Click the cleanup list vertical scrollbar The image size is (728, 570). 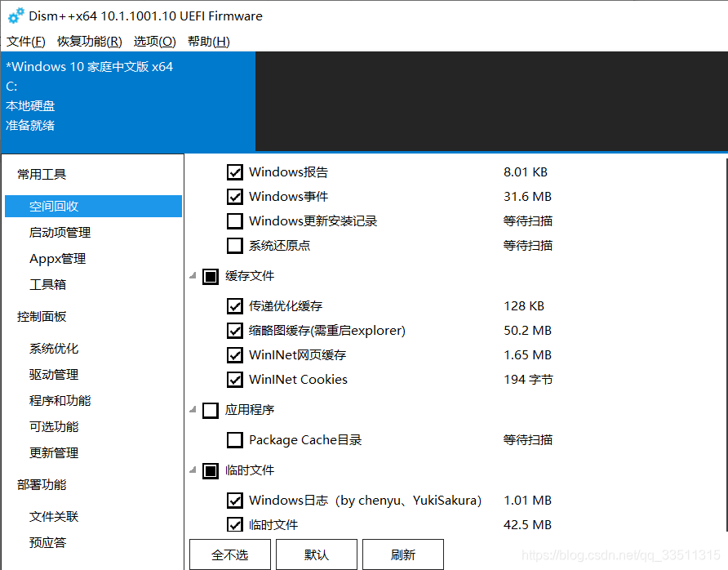coord(726,344)
